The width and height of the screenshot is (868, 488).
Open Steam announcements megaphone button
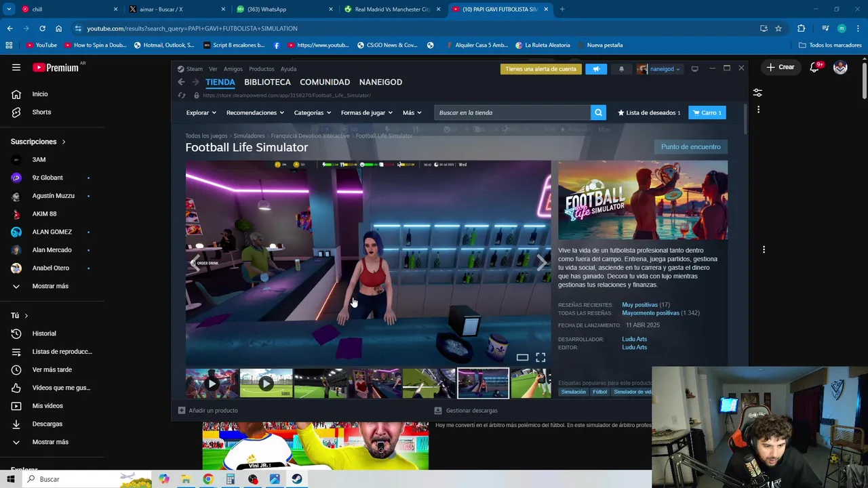pos(596,69)
